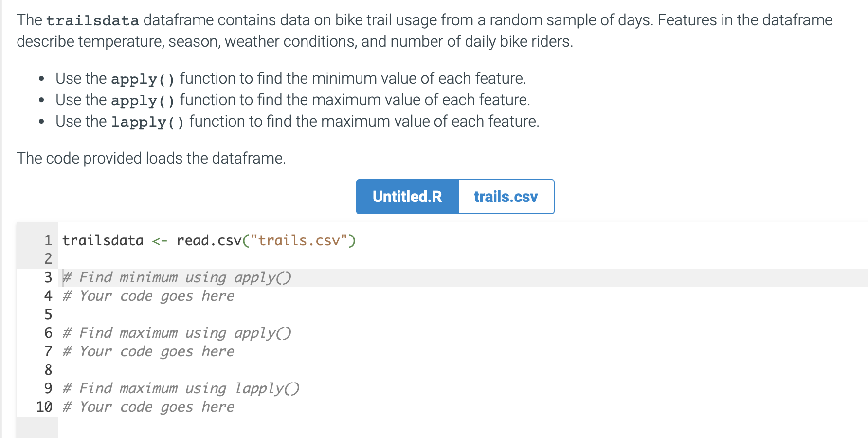Select the Untitled.R tab
The image size is (868, 438).
(407, 197)
